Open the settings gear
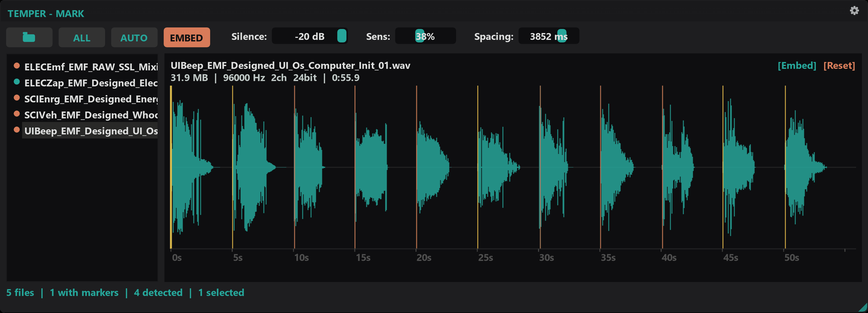This screenshot has width=868, height=313. 855,10
